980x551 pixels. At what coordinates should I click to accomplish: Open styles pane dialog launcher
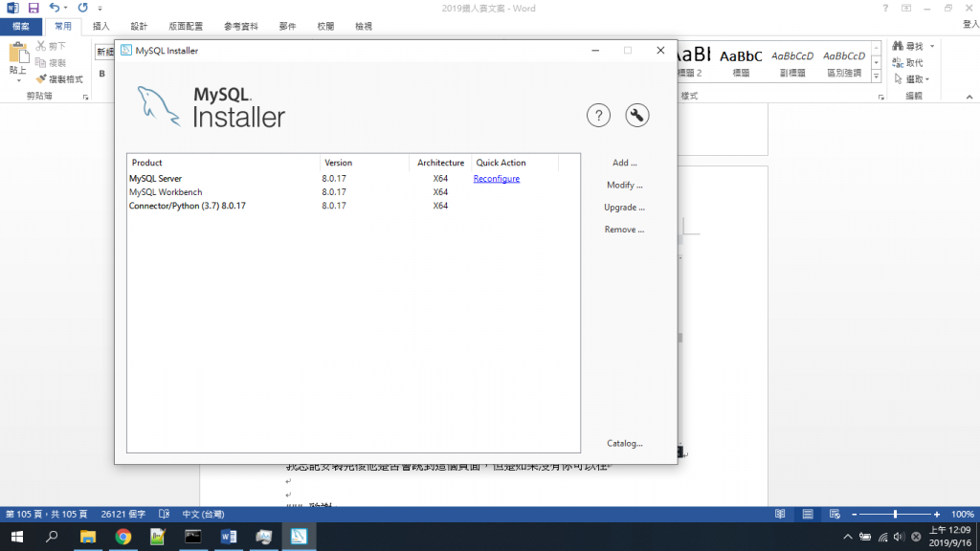pos(881,97)
